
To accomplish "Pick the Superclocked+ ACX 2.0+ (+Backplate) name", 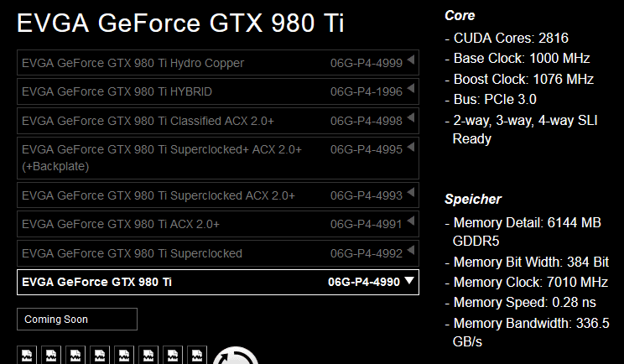I will pyautogui.click(x=161, y=157).
